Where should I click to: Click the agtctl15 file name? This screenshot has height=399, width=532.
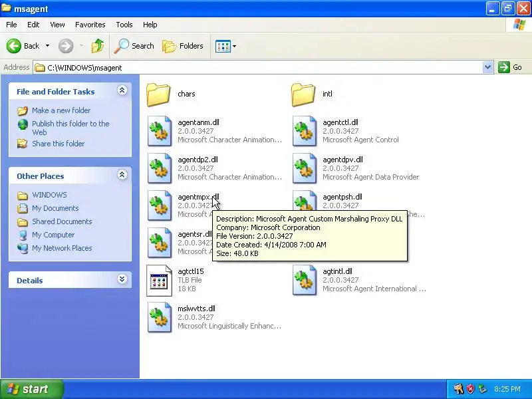(x=191, y=271)
